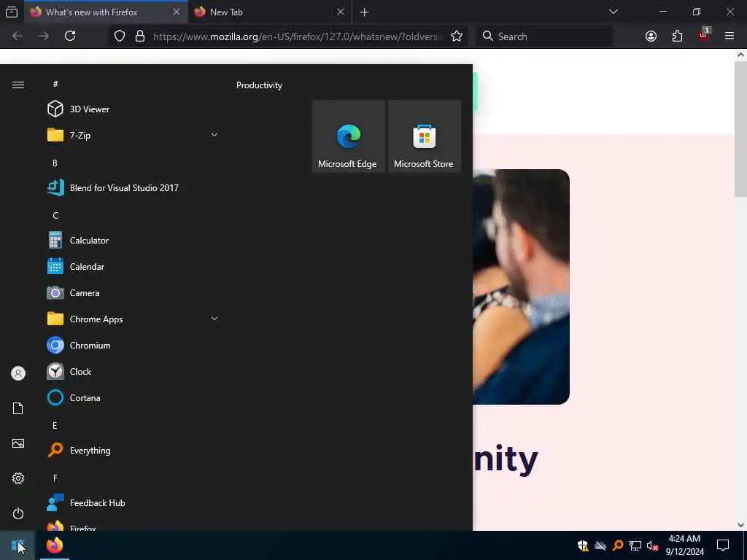Image resolution: width=747 pixels, height=560 pixels.
Task: Click the F letter header
Action: pos(55,478)
